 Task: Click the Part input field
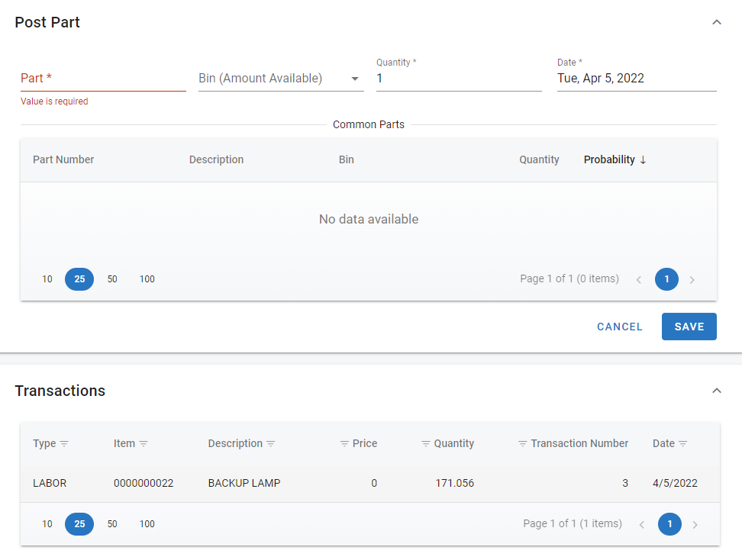pos(103,79)
